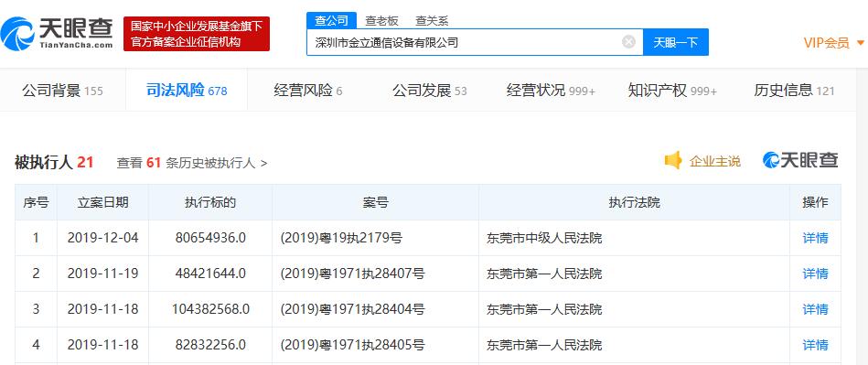Click the amount 80654936.0
Screen dimensions: 868x365
tap(210, 238)
